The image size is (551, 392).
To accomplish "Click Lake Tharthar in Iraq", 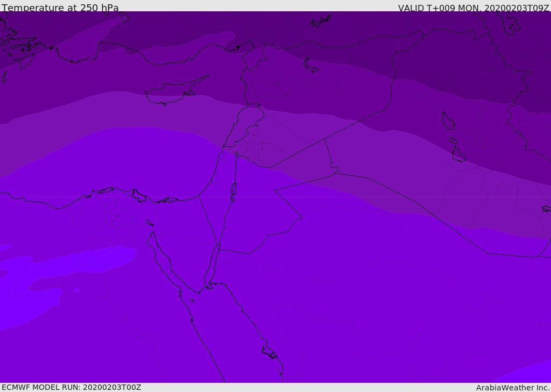I will pos(448,122).
